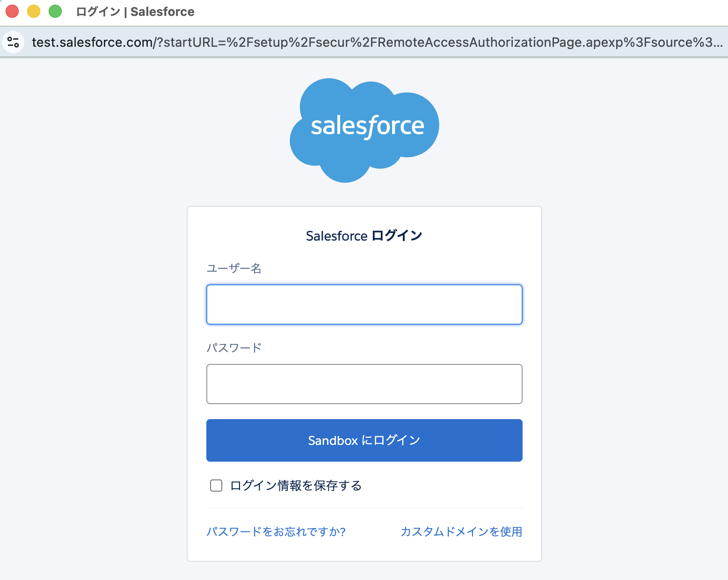This screenshot has height=580, width=728.
Task: Click the site information icon in address bar
Action: point(13,42)
